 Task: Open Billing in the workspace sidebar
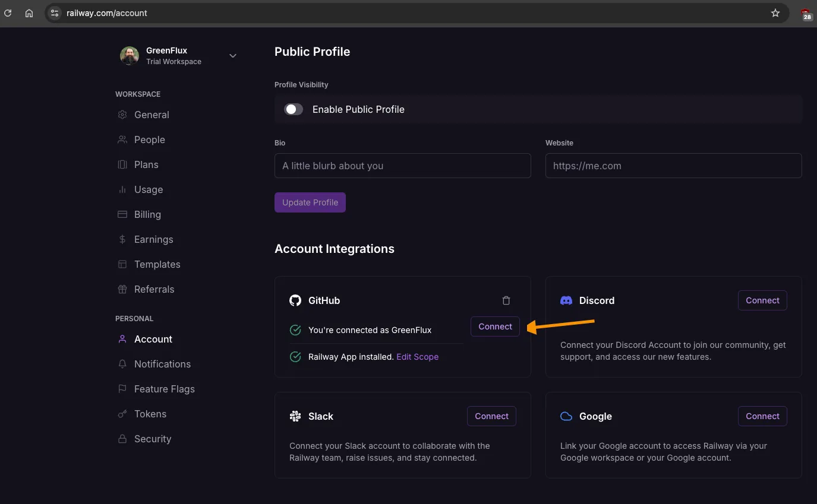147,214
